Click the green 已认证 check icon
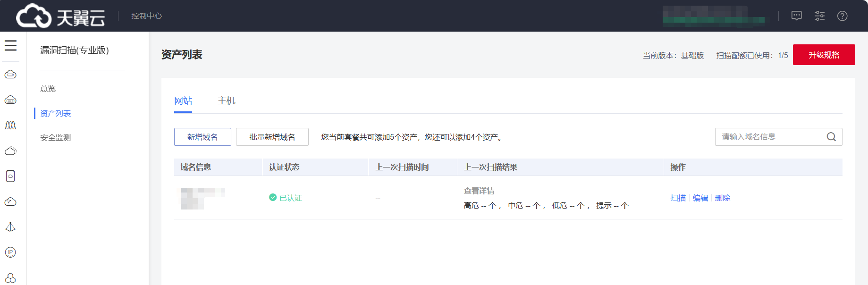Image resolution: width=868 pixels, height=285 pixels. pyautogui.click(x=273, y=197)
